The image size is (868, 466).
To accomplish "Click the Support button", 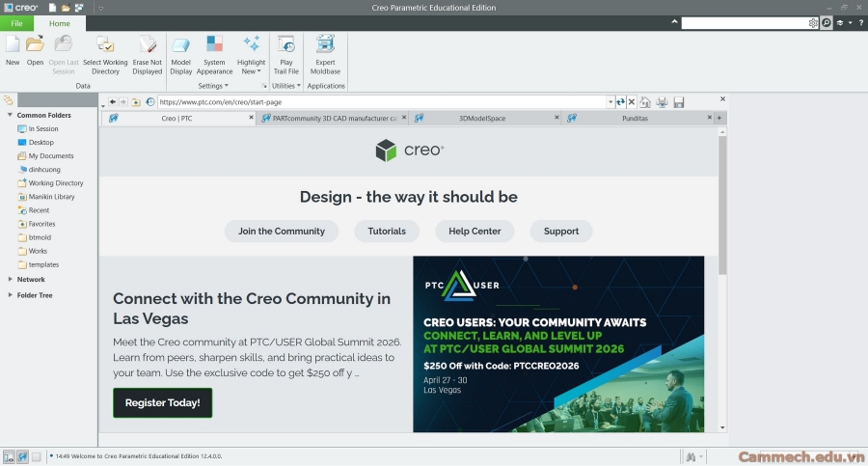I will point(560,231).
